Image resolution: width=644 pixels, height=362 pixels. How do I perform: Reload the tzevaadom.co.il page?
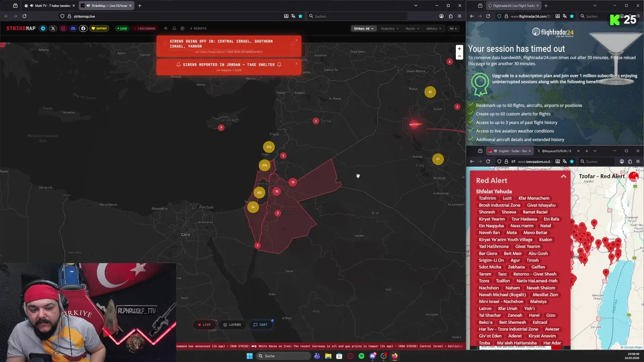pyautogui.click(x=488, y=161)
